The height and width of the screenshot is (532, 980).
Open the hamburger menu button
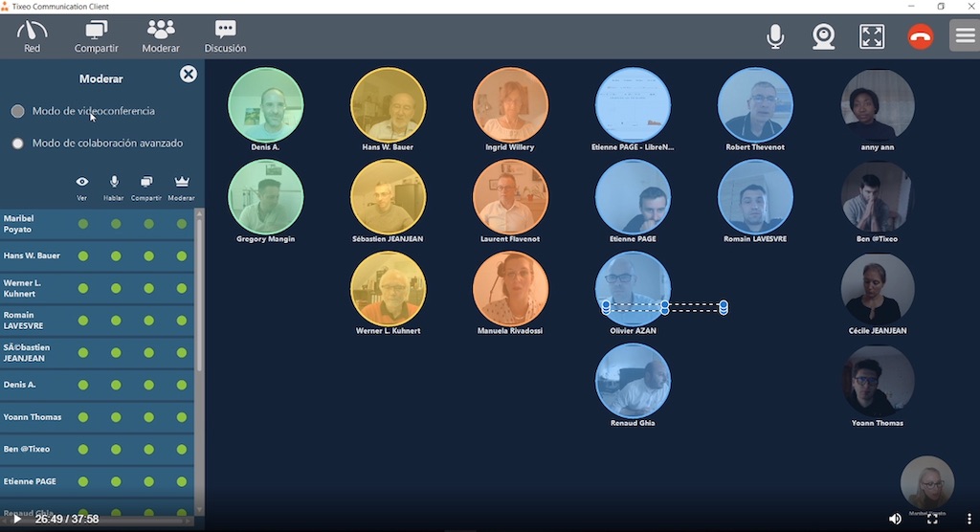pos(964,36)
